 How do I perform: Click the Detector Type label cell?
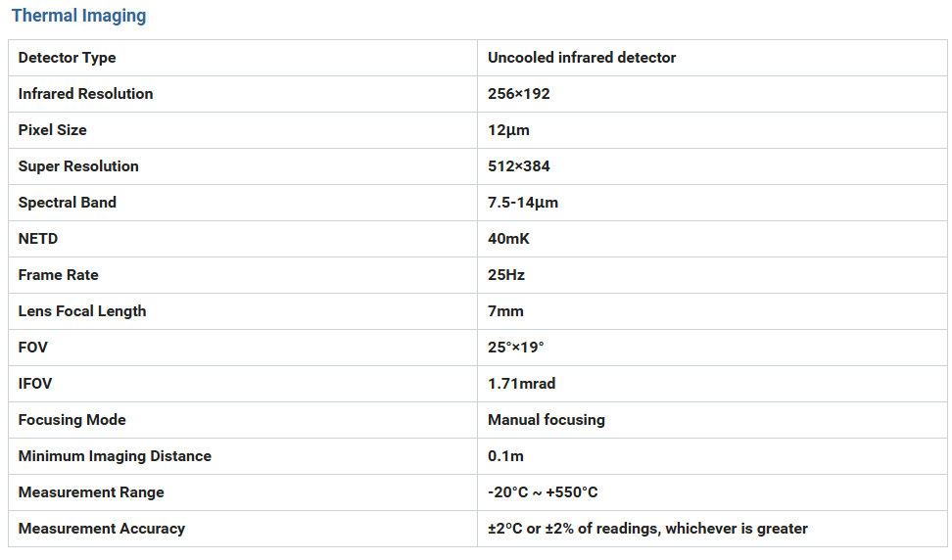[67, 58]
